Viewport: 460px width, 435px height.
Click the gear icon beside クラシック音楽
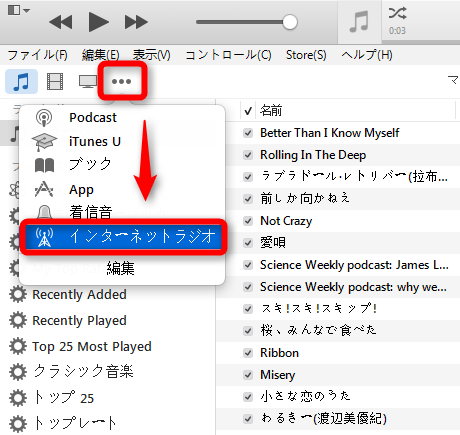(x=18, y=372)
